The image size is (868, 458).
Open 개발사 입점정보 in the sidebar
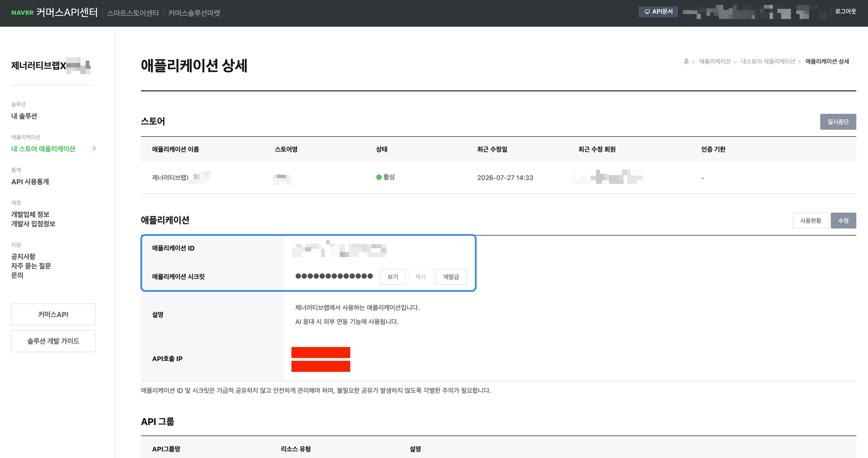(33, 224)
